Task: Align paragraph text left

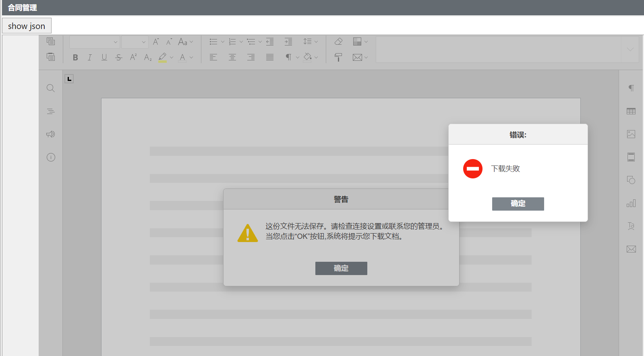Action: [x=213, y=57]
